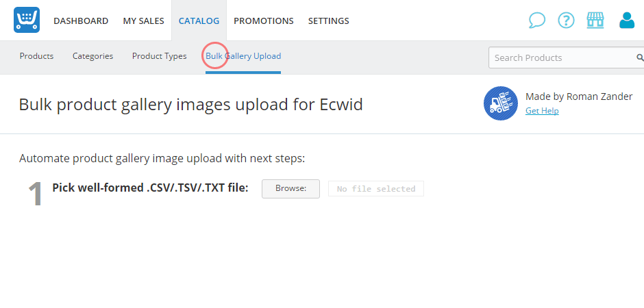Switch to the Product Types tab
This screenshot has width=644, height=308.
(x=160, y=56)
